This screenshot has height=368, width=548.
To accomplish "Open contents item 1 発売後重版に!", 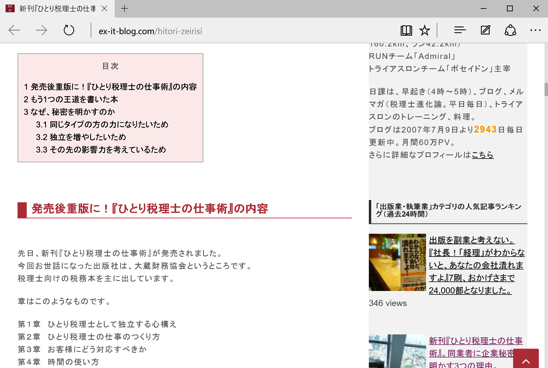I will (x=110, y=87).
